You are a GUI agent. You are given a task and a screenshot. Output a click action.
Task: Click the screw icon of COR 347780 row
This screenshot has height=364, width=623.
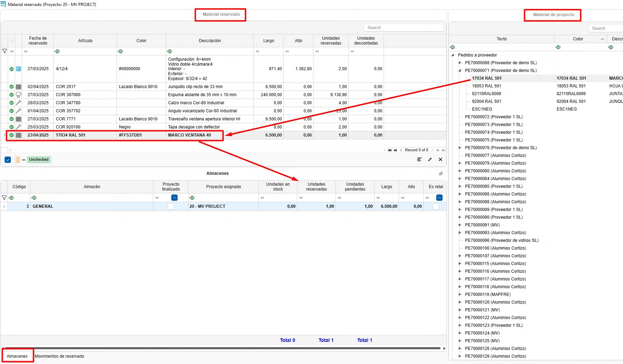19,103
